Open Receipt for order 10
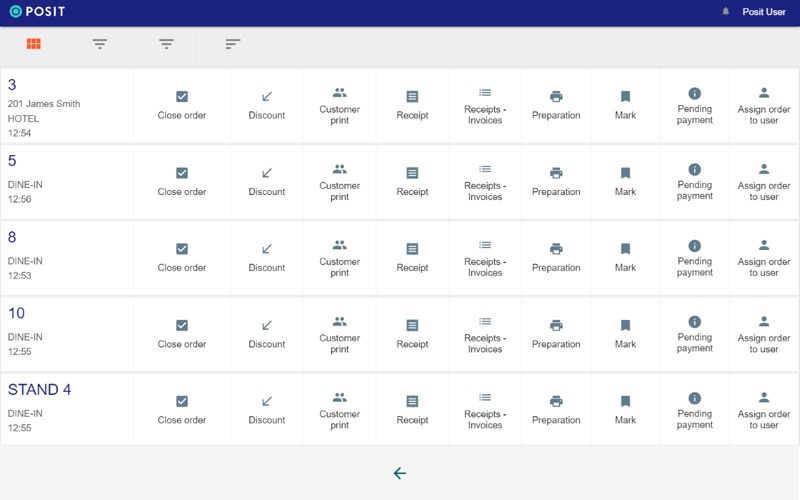 pyautogui.click(x=412, y=335)
